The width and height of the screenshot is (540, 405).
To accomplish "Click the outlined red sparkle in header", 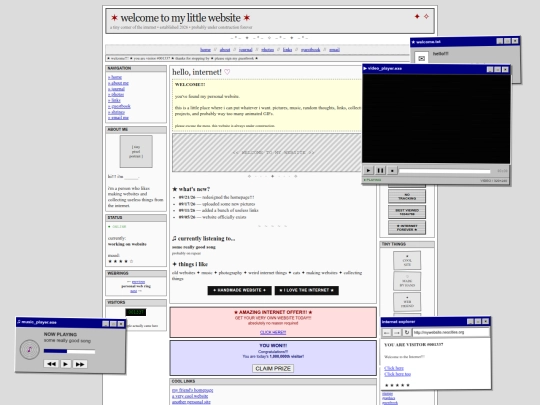I will pos(426,16).
